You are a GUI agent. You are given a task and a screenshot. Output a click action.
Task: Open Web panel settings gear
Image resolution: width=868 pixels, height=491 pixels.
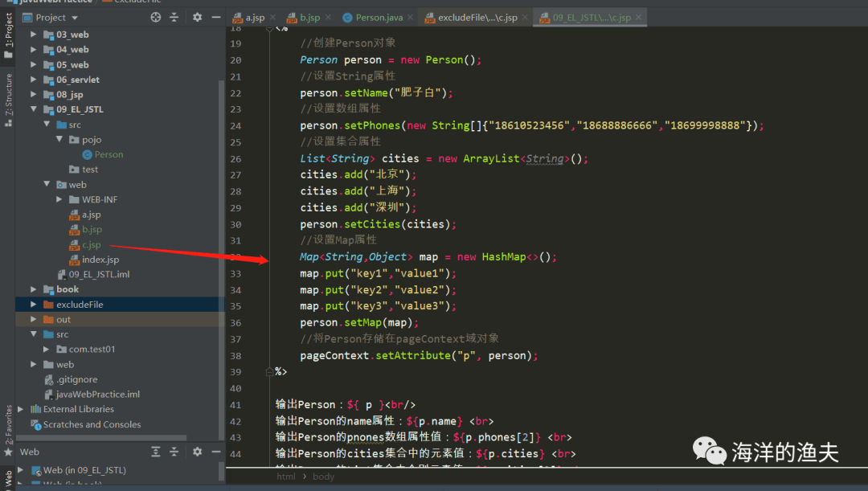(197, 452)
